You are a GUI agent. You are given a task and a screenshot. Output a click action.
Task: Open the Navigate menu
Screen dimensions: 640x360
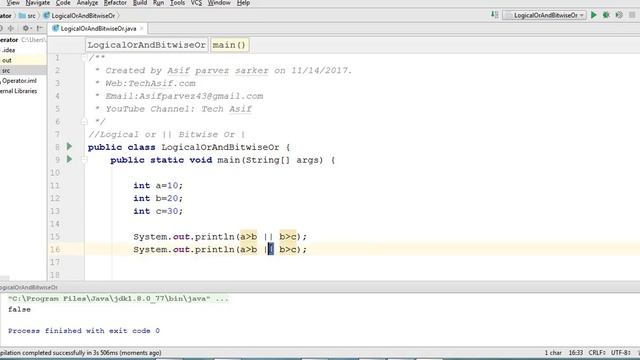(x=37, y=3)
